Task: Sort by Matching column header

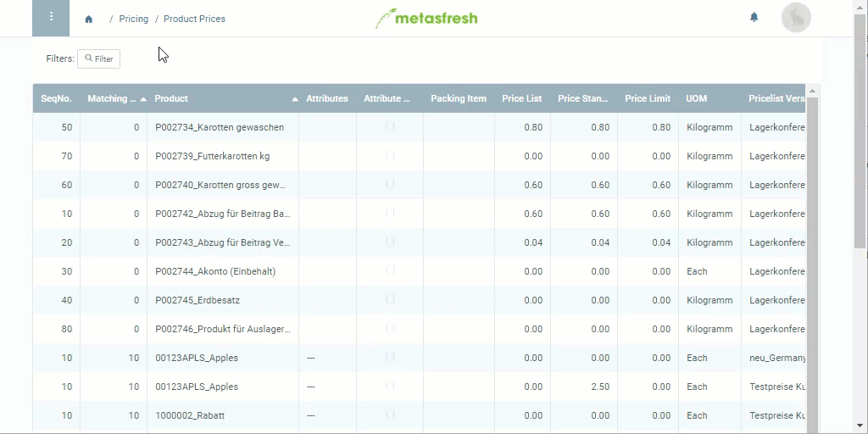Action: [114, 98]
